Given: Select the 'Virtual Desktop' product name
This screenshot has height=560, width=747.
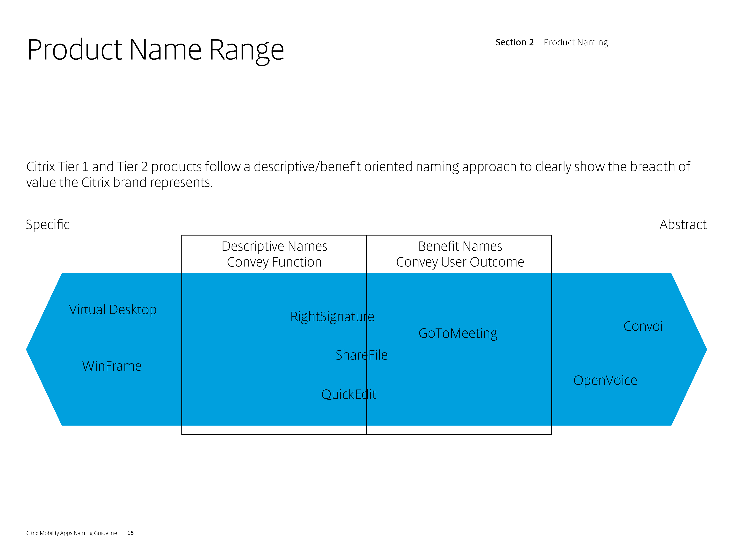Looking at the screenshot, I should tap(113, 310).
